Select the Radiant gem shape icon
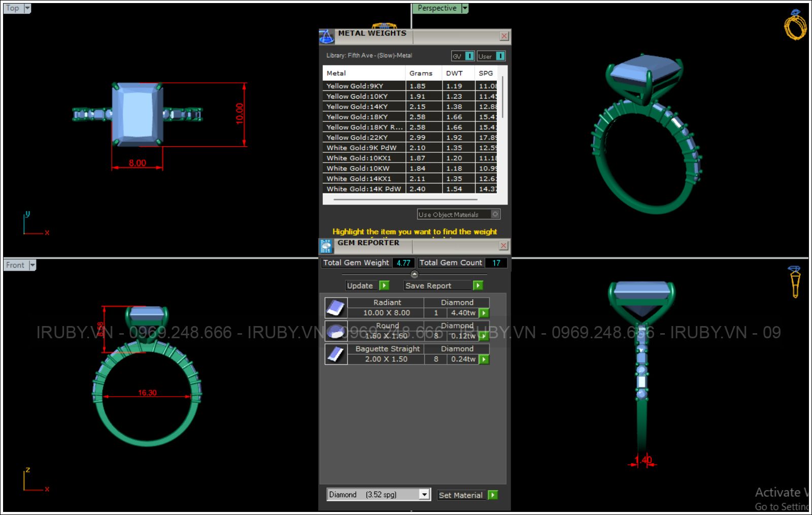 [335, 308]
